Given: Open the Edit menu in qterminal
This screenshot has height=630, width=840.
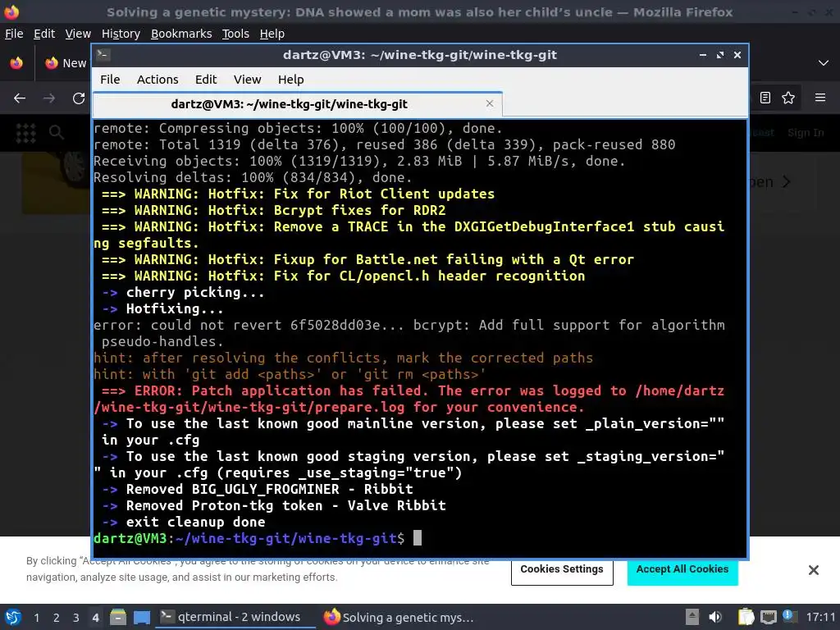Looking at the screenshot, I should [x=206, y=80].
